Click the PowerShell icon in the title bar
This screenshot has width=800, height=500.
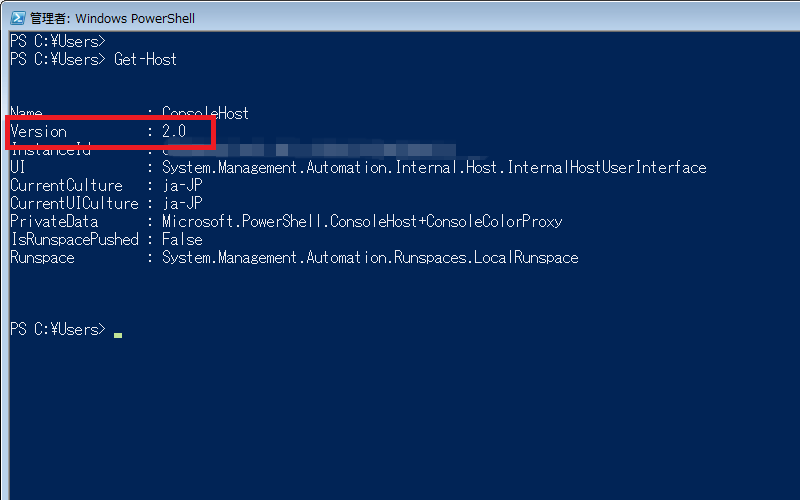(16, 18)
